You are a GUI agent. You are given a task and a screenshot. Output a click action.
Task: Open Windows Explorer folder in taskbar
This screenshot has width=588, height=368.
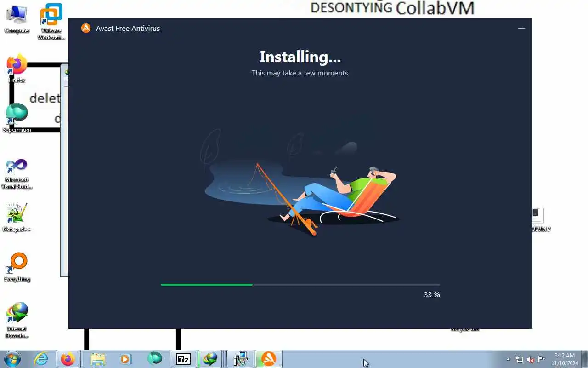(x=97, y=359)
